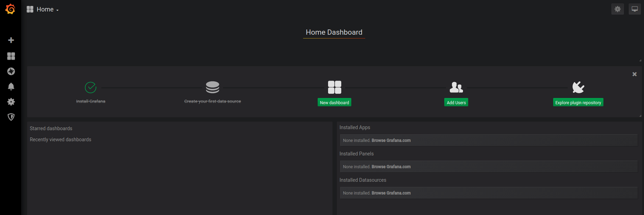Screen dimensions: 644x215
Task: Click the data source database icon
Action: click(x=212, y=87)
